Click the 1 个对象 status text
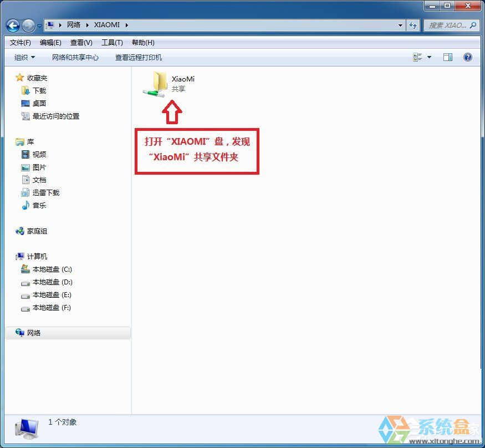485x448 pixels. 62,422
